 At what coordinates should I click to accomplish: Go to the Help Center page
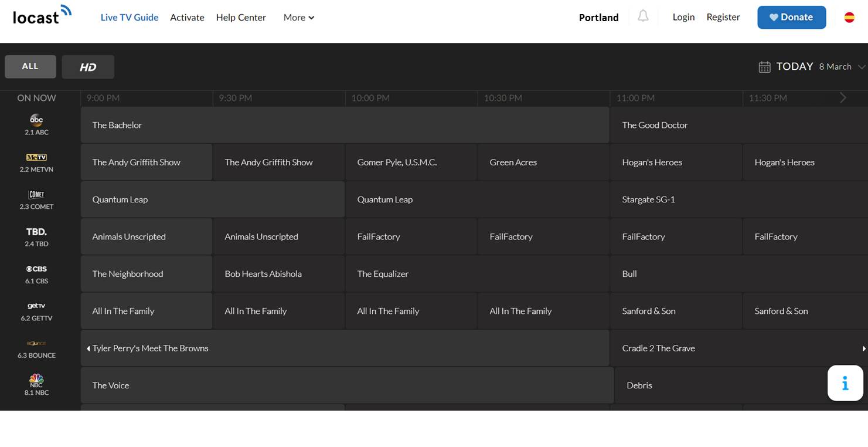click(241, 18)
